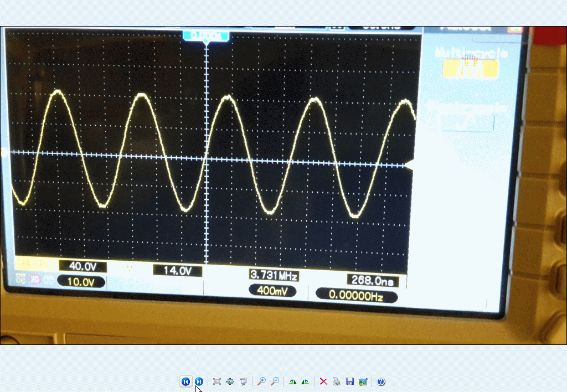Image resolution: width=567 pixels, height=392 pixels.
Task: Rotate the image clockwise
Action: coord(292,381)
